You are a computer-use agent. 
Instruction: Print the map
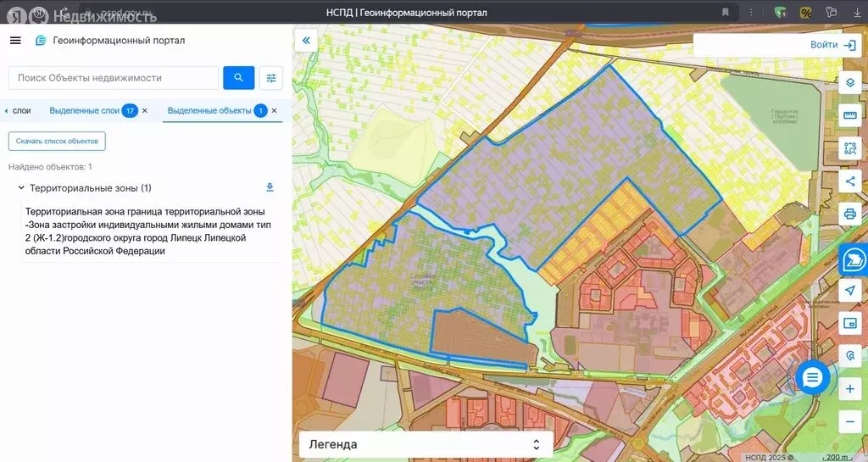(x=849, y=214)
